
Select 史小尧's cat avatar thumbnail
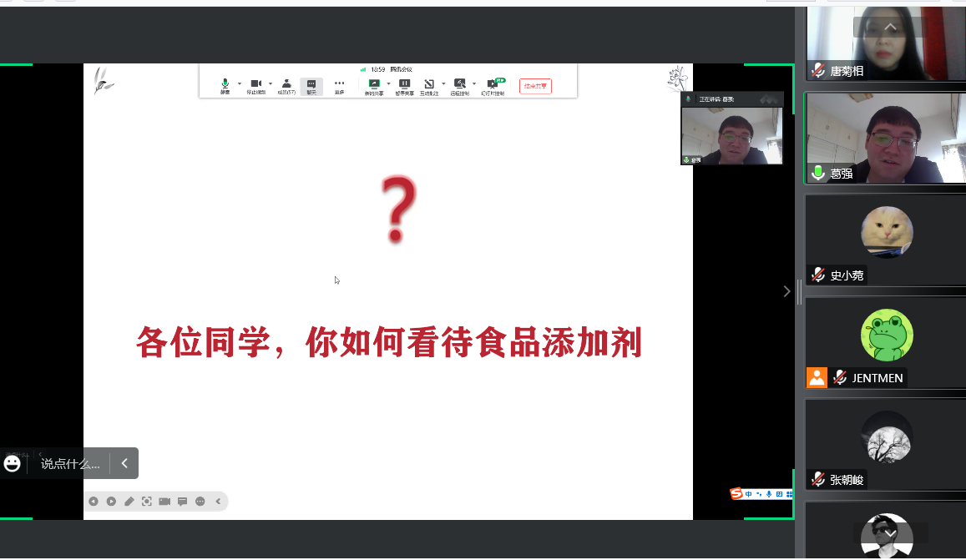click(x=887, y=233)
